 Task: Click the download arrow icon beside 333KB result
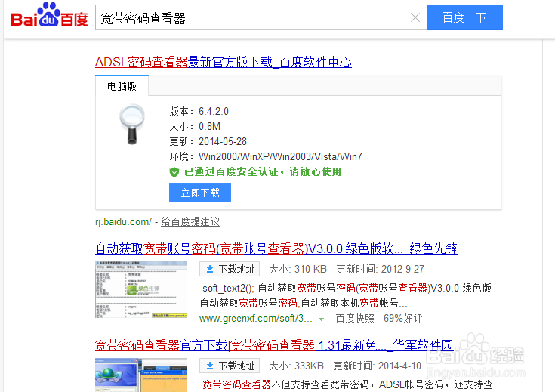210,366
